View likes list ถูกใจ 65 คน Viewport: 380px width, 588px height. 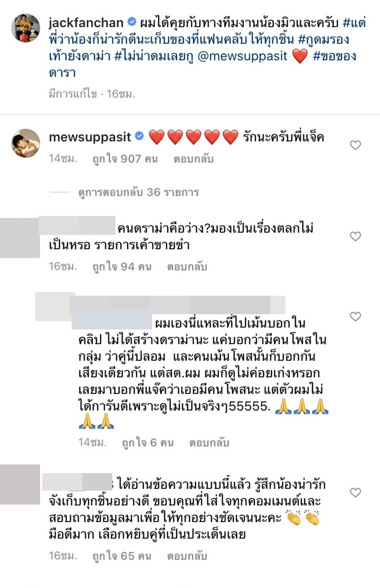pyautogui.click(x=122, y=556)
